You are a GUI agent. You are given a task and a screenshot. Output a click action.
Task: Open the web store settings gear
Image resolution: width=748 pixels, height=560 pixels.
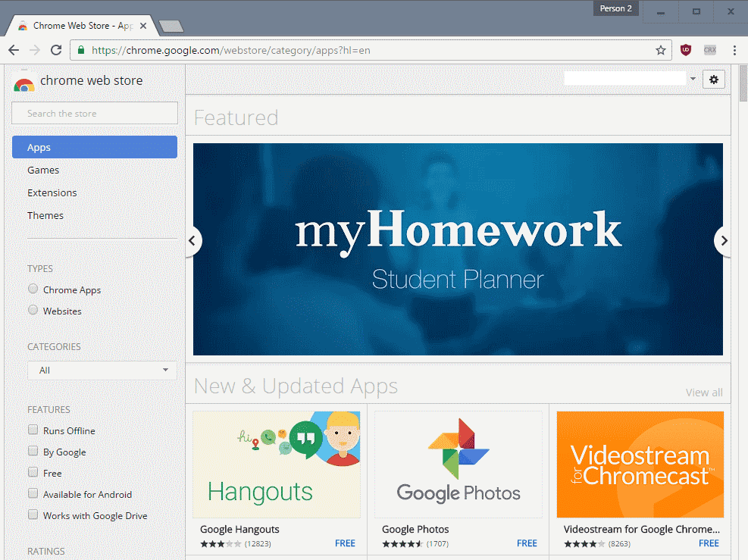[x=714, y=79]
